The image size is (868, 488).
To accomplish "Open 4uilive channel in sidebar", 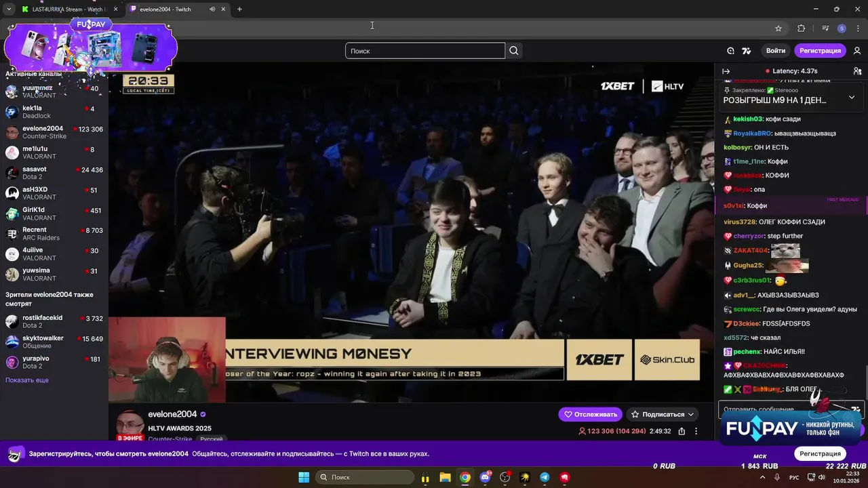I will (54, 254).
